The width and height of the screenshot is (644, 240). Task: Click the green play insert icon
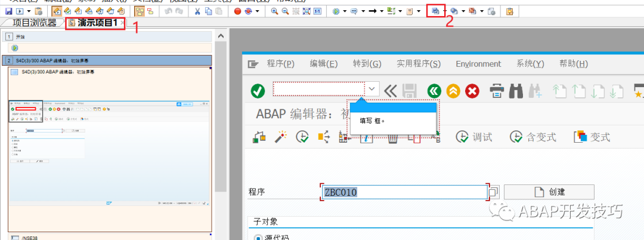point(336,11)
